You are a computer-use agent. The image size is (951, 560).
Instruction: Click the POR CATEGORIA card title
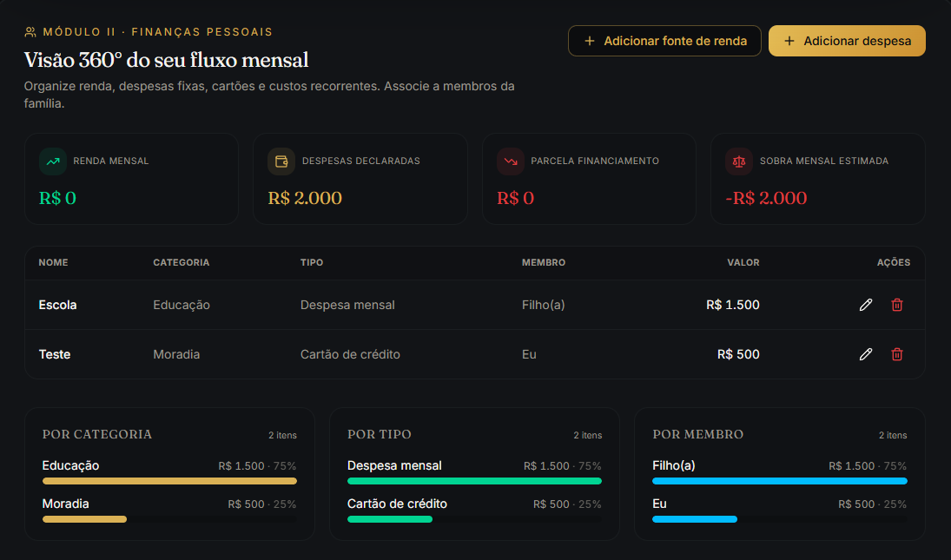point(97,435)
